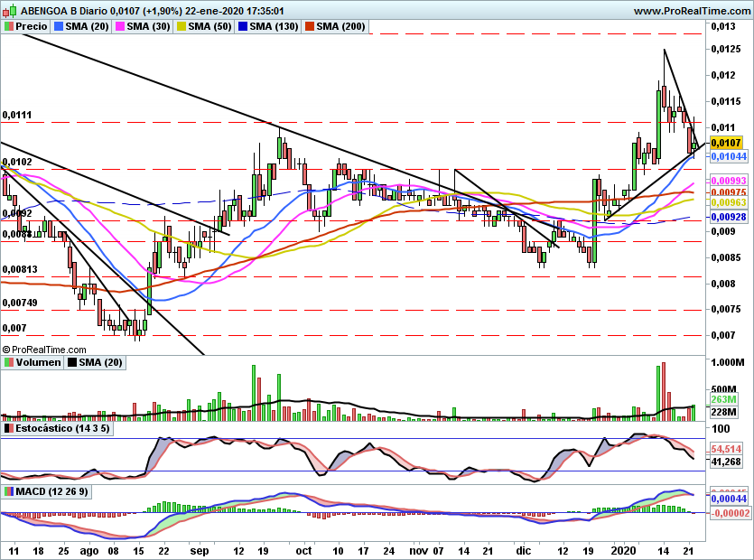The image size is (754, 560).
Task: Click the black volume SMA (20) swatch
Action: click(x=72, y=362)
